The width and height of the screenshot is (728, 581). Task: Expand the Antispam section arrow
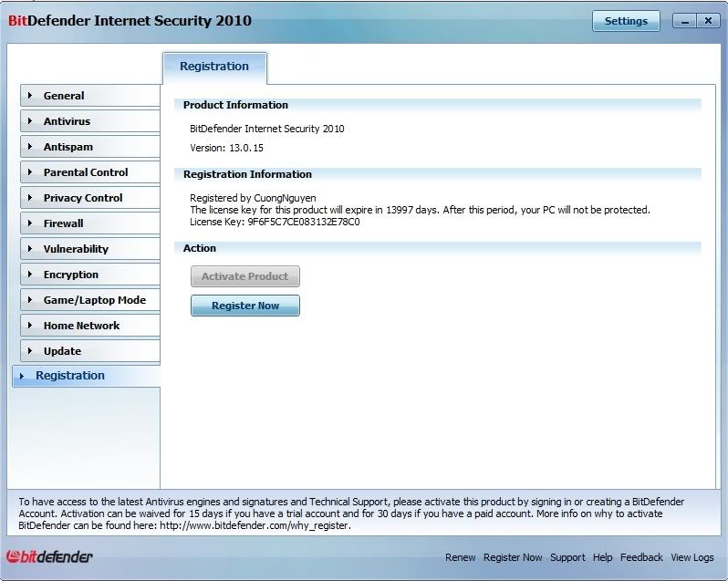point(30,147)
